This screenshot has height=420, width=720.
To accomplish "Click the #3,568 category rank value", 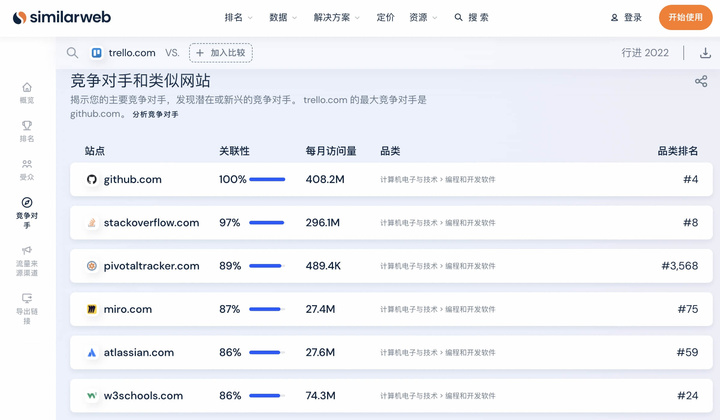I will click(x=680, y=266).
